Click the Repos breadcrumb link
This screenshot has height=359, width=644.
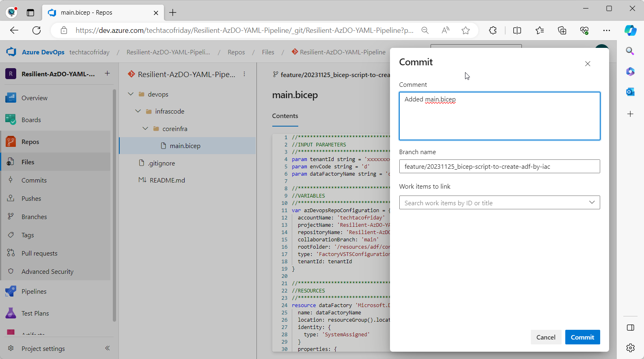tap(236, 52)
